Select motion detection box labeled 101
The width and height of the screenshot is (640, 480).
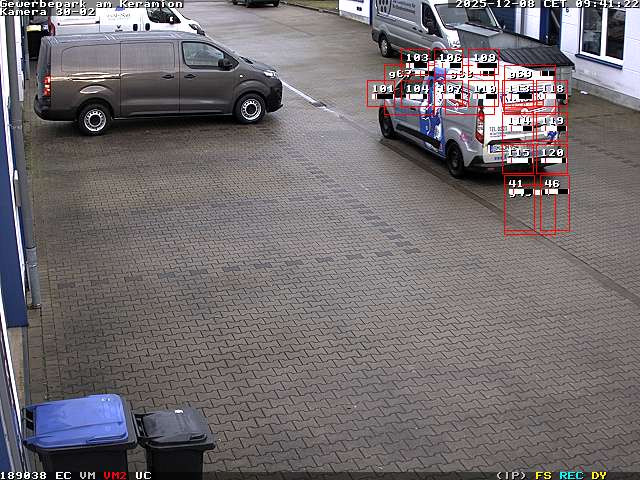pos(382,93)
